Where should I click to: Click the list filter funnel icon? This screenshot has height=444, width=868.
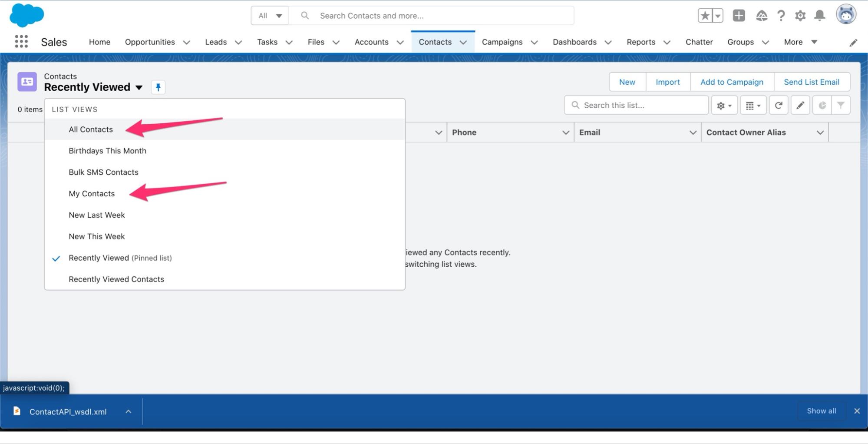click(x=841, y=105)
